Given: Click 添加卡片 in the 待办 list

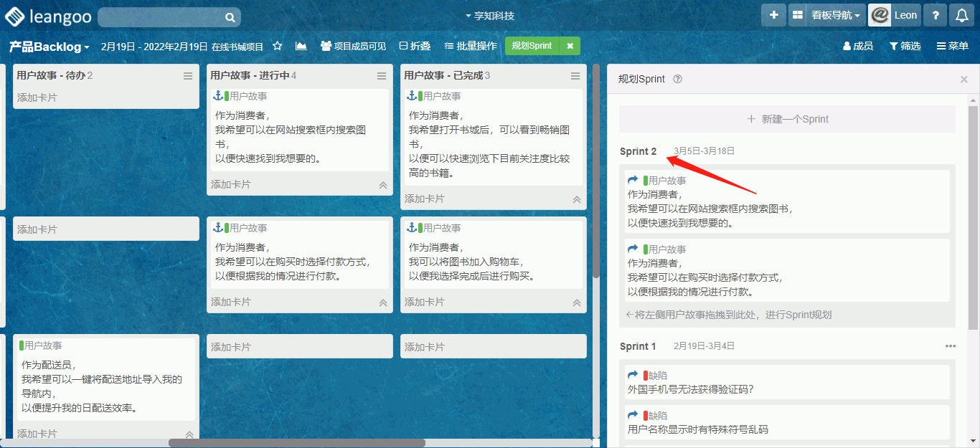Looking at the screenshot, I should [x=37, y=97].
